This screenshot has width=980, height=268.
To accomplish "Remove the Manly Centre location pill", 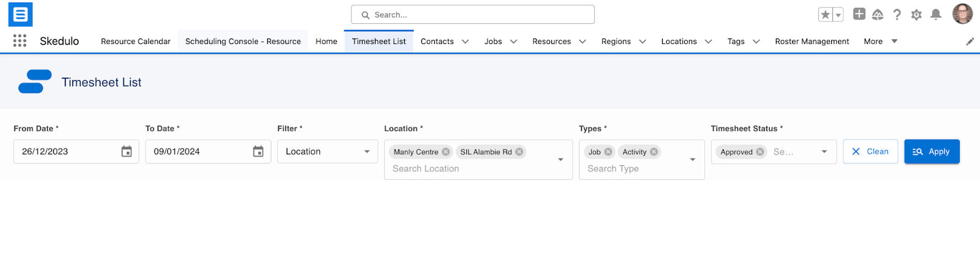I will click(x=446, y=152).
